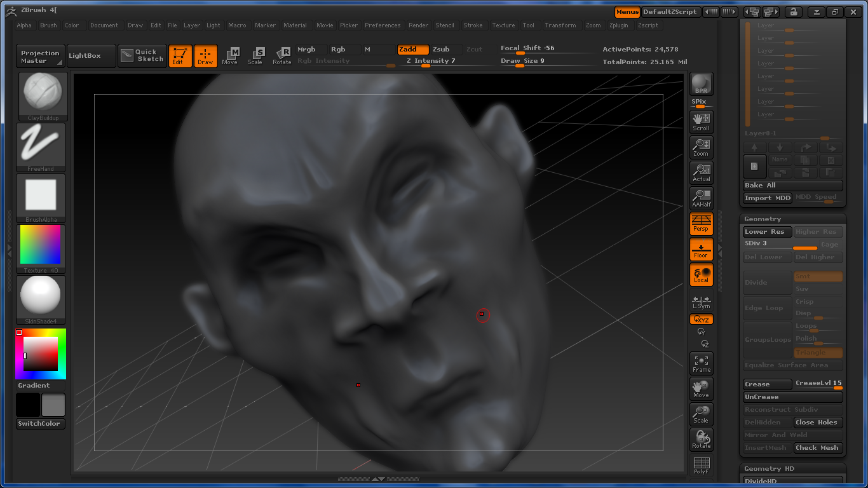Toggle Perspective view with Persp

701,223
